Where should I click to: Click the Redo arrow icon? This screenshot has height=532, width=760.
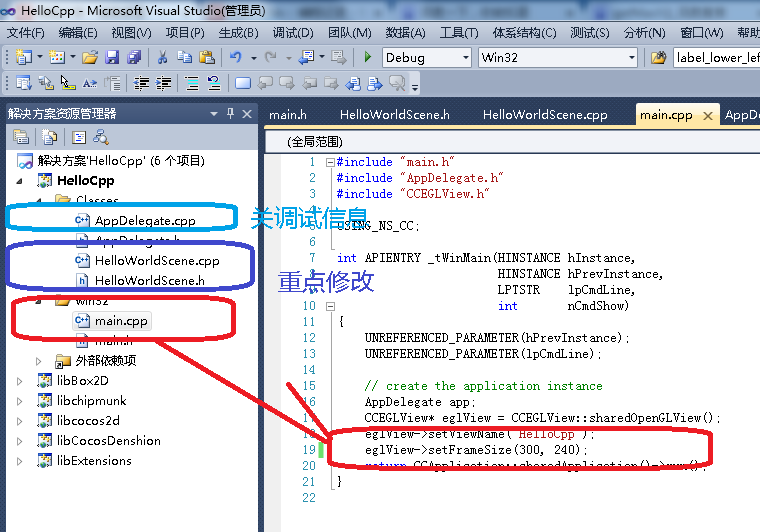pos(271,57)
